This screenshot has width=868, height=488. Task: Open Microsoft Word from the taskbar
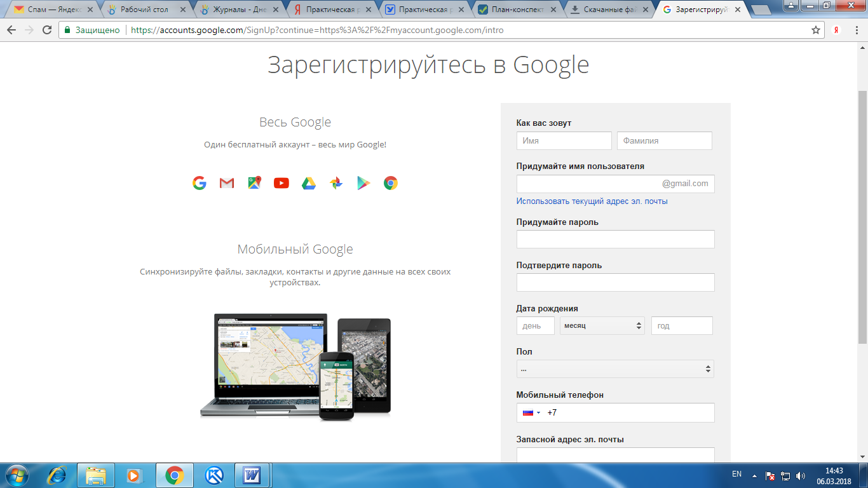click(x=252, y=475)
